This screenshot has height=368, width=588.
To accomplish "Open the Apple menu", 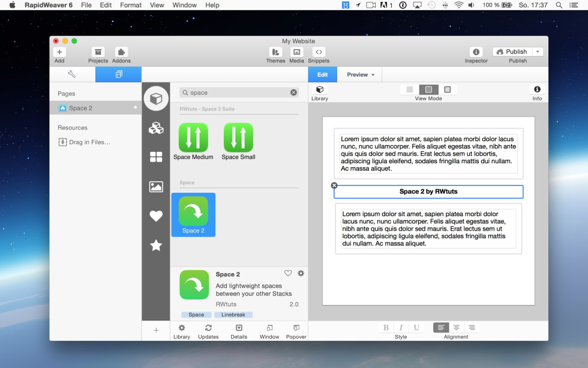I will click(x=12, y=5).
